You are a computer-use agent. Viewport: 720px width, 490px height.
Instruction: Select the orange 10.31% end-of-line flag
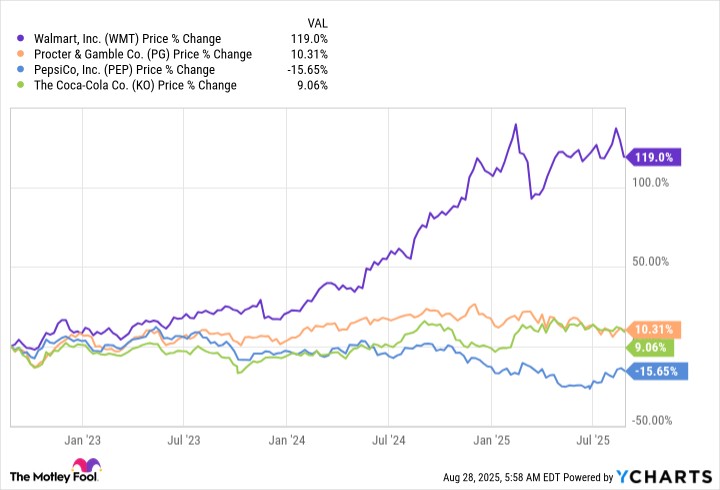[654, 330]
